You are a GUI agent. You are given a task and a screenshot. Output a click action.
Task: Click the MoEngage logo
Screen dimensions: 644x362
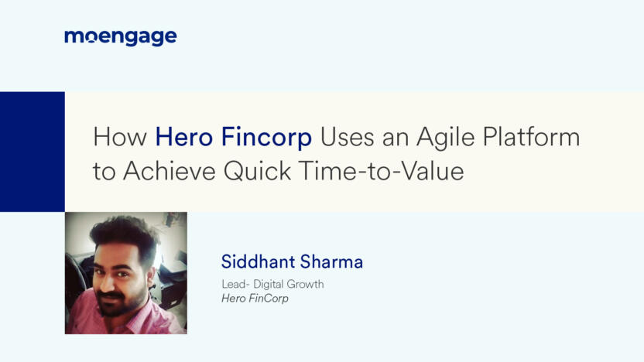pos(120,37)
